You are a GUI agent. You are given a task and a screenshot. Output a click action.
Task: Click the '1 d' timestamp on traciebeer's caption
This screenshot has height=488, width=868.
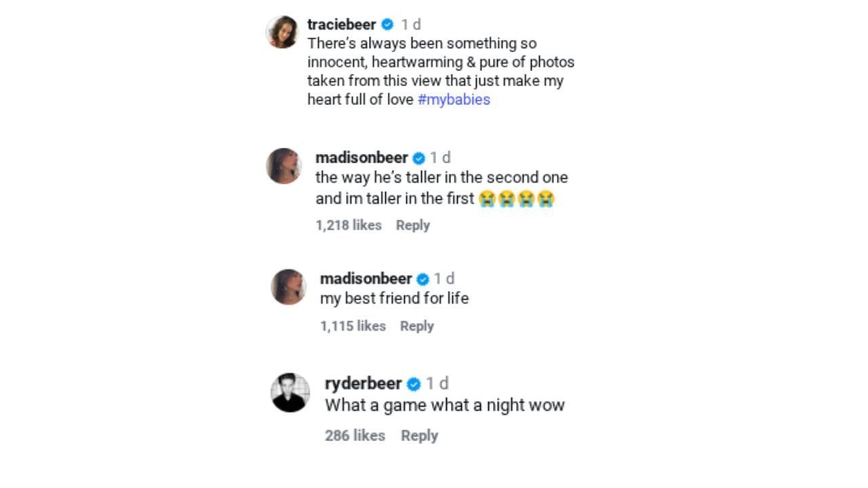click(x=411, y=24)
